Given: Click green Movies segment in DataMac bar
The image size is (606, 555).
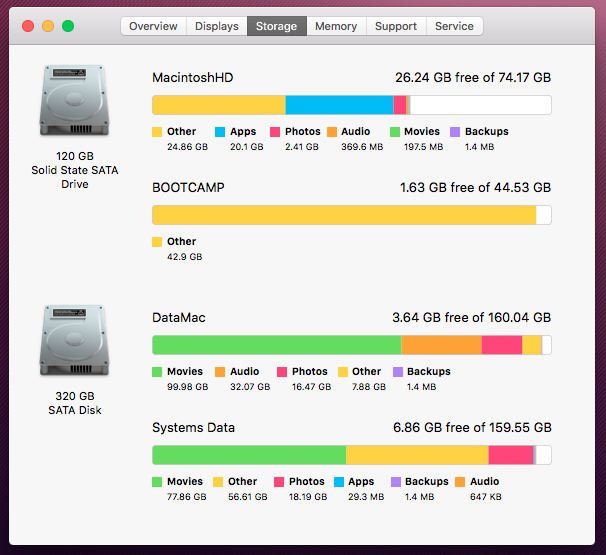Looking at the screenshot, I should click(x=277, y=345).
